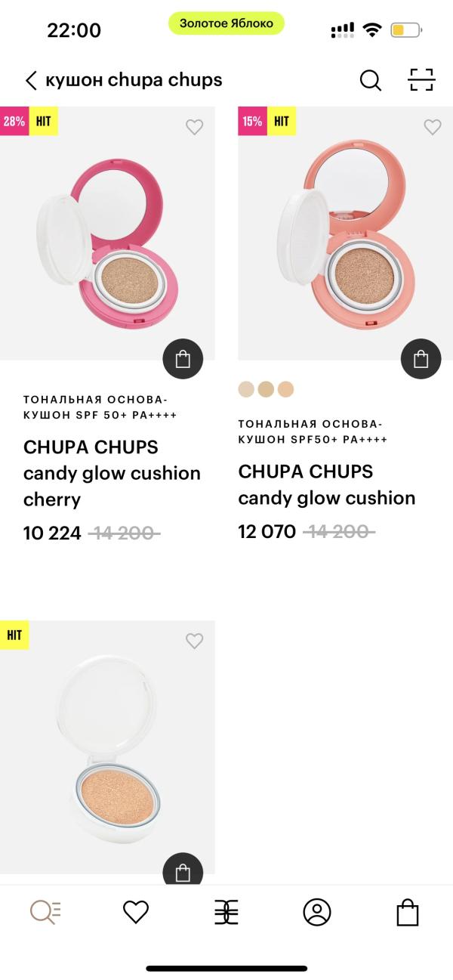Viewport: 453px width, 980px height.
Task: Switch to the favorites heart tab
Action: point(136,912)
